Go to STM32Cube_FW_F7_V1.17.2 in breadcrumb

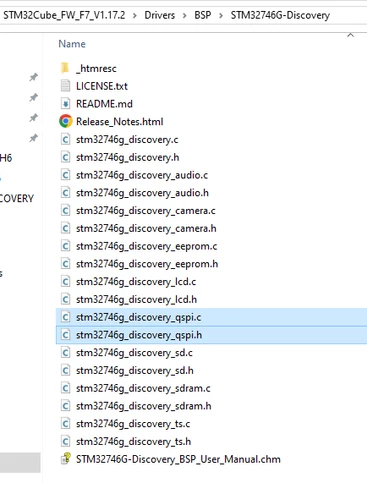click(x=64, y=15)
